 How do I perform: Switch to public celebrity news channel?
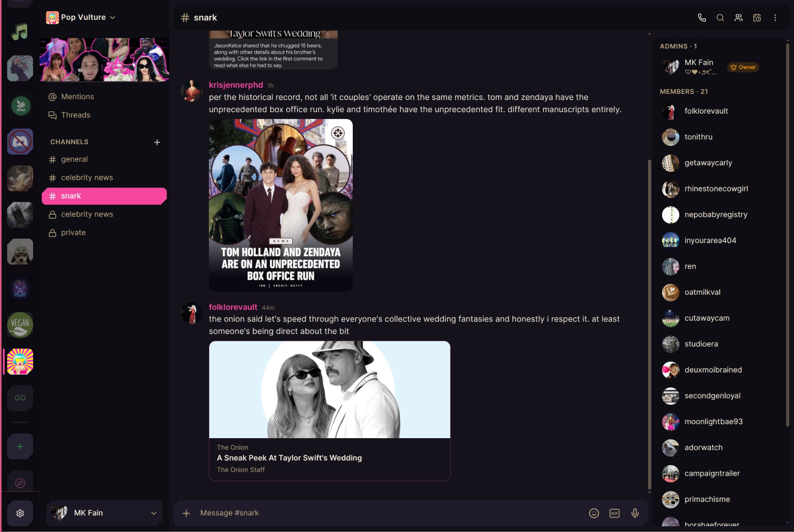104,178
